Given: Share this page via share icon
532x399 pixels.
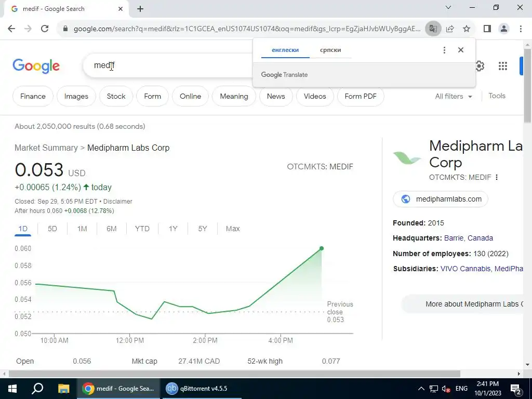Looking at the screenshot, I should (x=450, y=29).
